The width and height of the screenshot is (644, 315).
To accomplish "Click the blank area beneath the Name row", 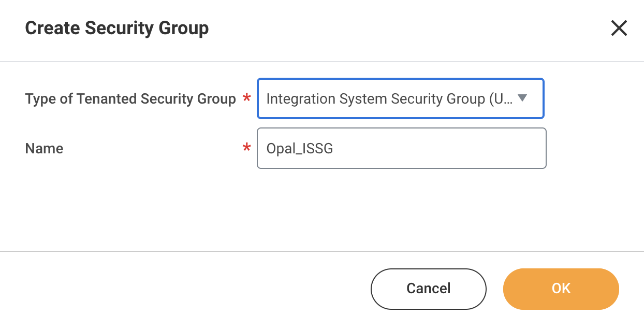I will click(322, 207).
